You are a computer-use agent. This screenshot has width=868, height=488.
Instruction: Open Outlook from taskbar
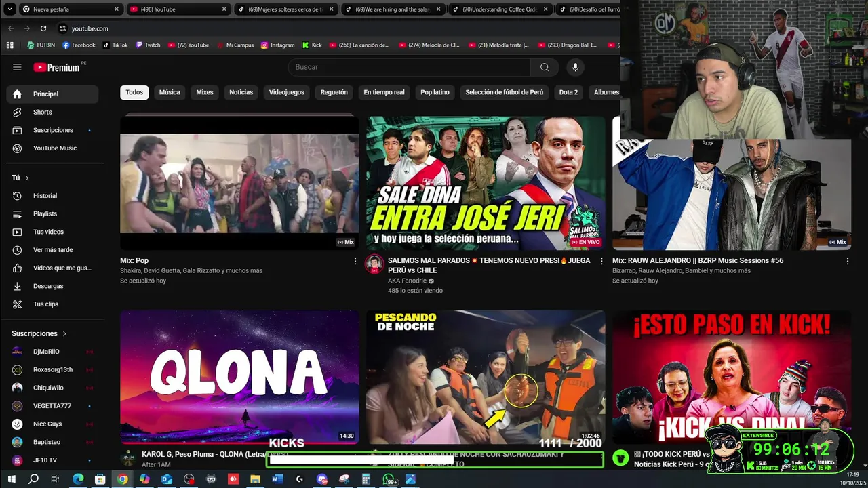point(167,479)
